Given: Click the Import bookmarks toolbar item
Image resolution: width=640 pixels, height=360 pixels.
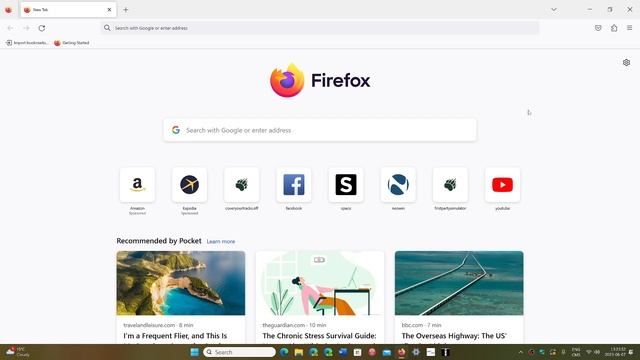Looking at the screenshot, I should point(27,43).
